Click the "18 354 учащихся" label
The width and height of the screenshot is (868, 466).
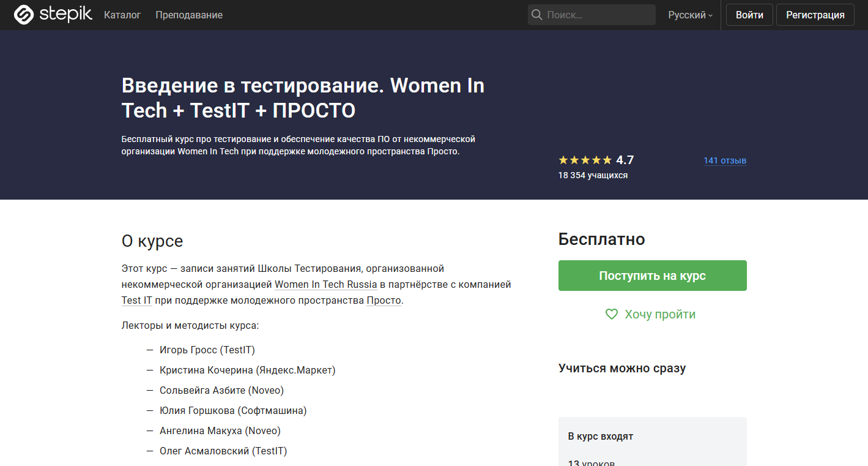point(592,175)
